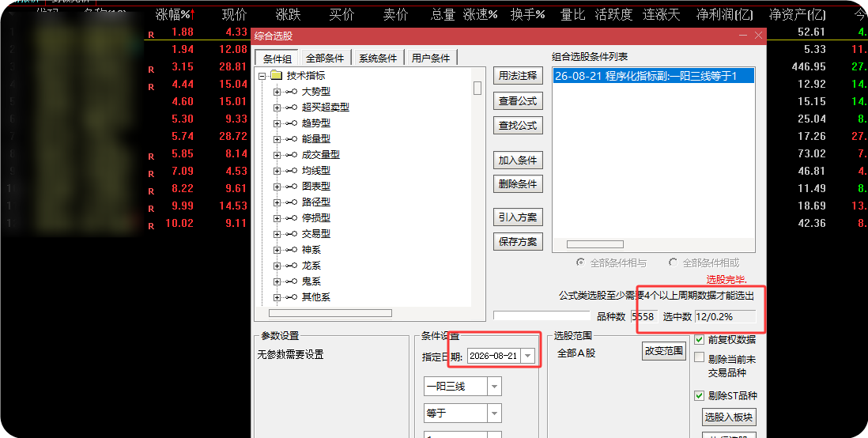Toggle the 剔除ST品种 checkbox
Image resolution: width=868 pixels, height=438 pixels.
(699, 396)
